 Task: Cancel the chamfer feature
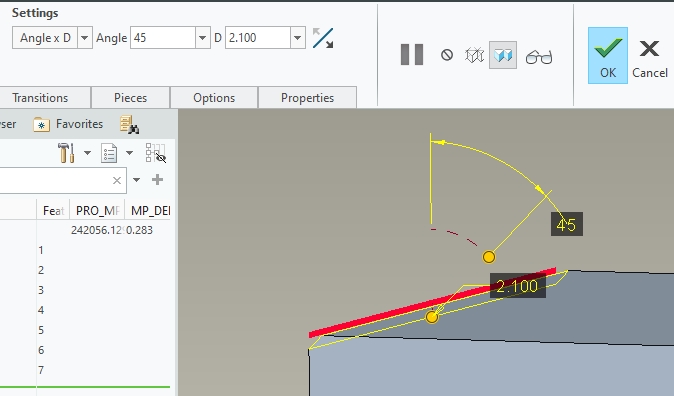click(x=649, y=59)
